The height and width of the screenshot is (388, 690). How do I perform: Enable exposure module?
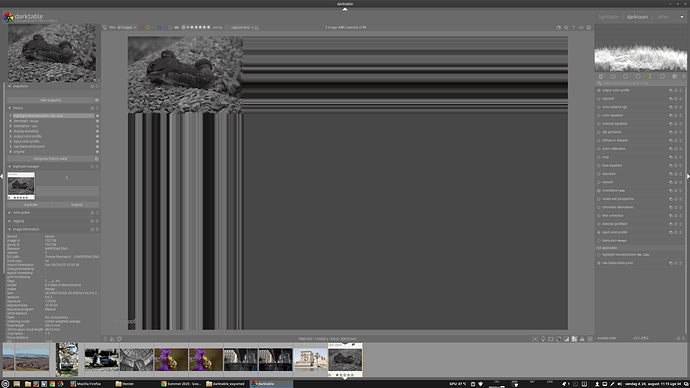point(598,174)
